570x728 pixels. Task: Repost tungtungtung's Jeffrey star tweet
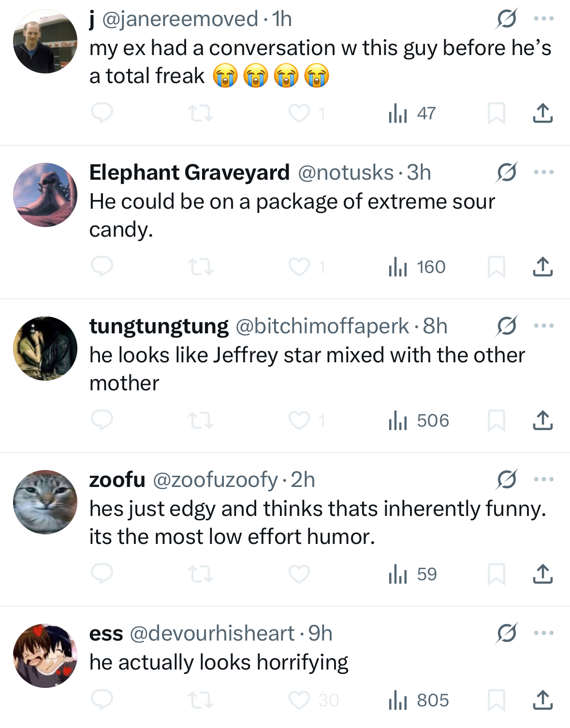201,420
